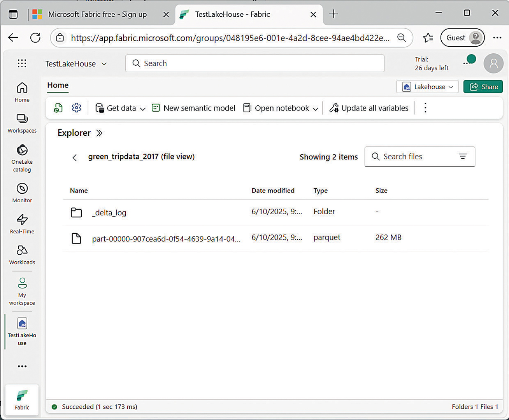Click the _delta_log folder icon
Image resolution: width=509 pixels, height=420 pixels.
point(76,212)
